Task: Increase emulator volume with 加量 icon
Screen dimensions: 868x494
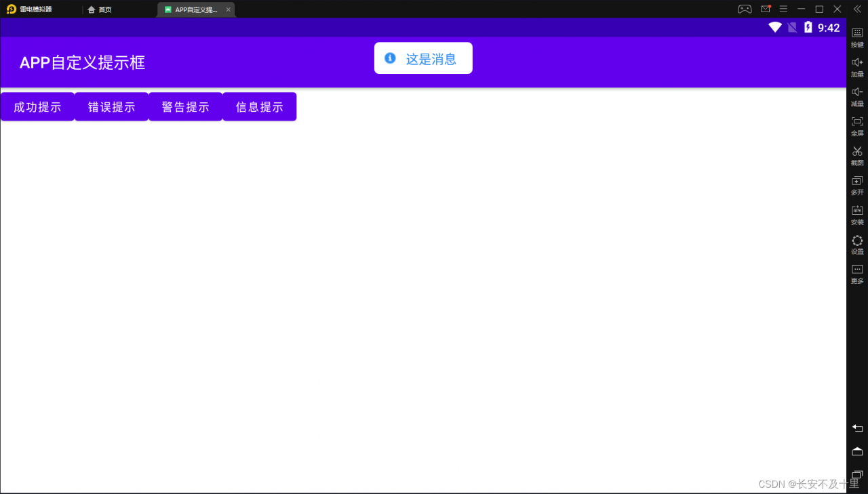Action: coord(856,67)
